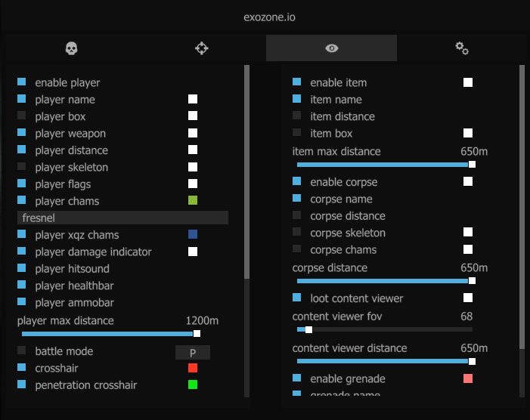The image size is (530, 420).
Task: Open the skull tab icon
Action: pos(72,48)
